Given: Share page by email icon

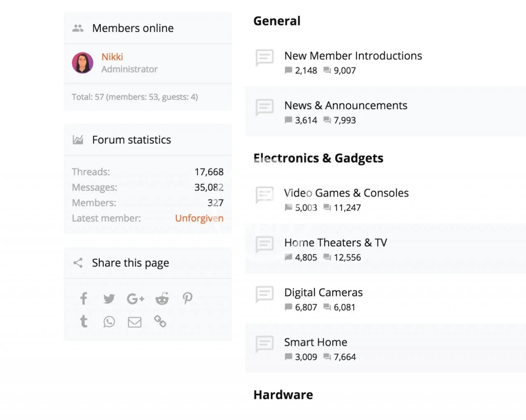Looking at the screenshot, I should [x=134, y=322].
